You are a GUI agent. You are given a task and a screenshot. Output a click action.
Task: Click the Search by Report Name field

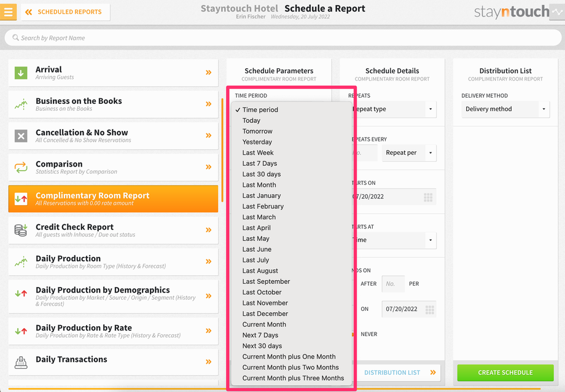coord(283,37)
